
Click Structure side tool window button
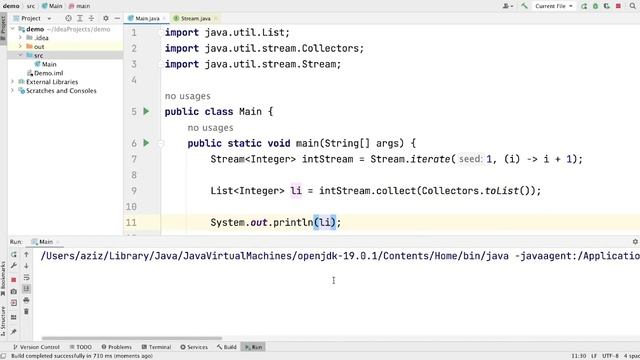[x=3, y=321]
